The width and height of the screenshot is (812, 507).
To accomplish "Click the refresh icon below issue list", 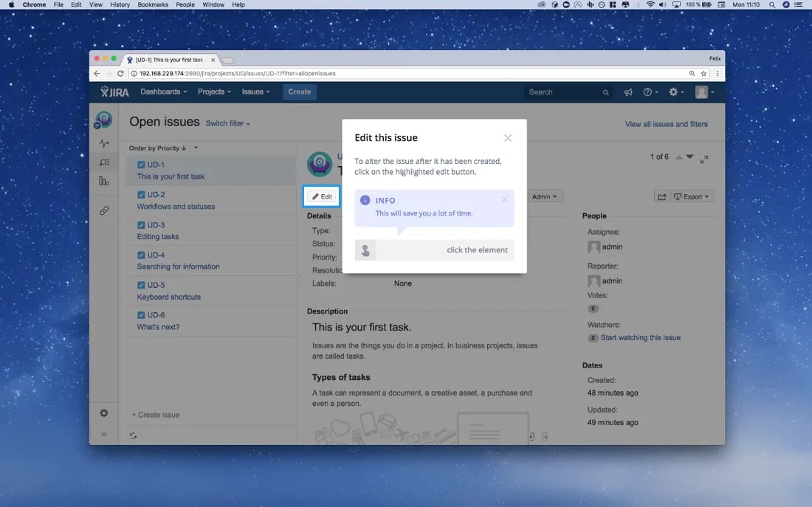I will click(134, 436).
